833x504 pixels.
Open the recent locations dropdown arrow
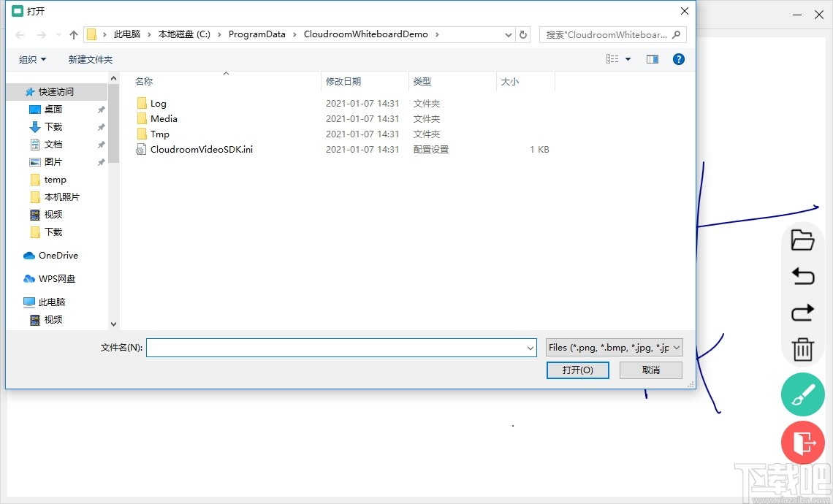(x=58, y=35)
